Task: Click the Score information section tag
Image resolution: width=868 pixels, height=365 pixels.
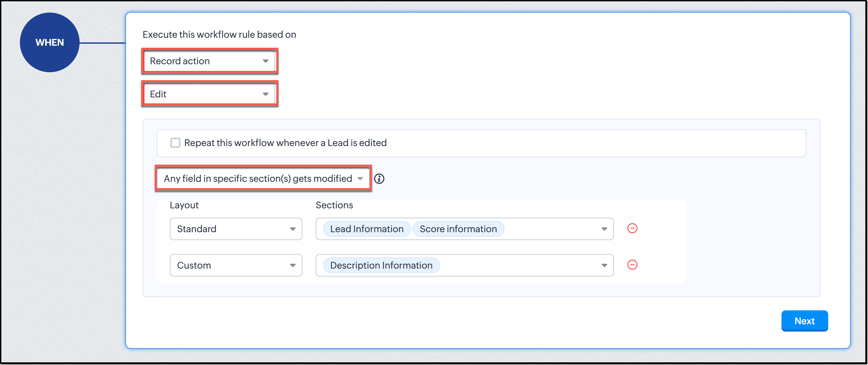Action: click(x=458, y=229)
